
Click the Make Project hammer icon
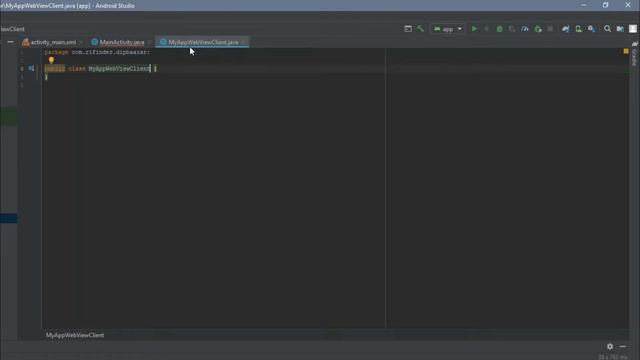(420, 29)
